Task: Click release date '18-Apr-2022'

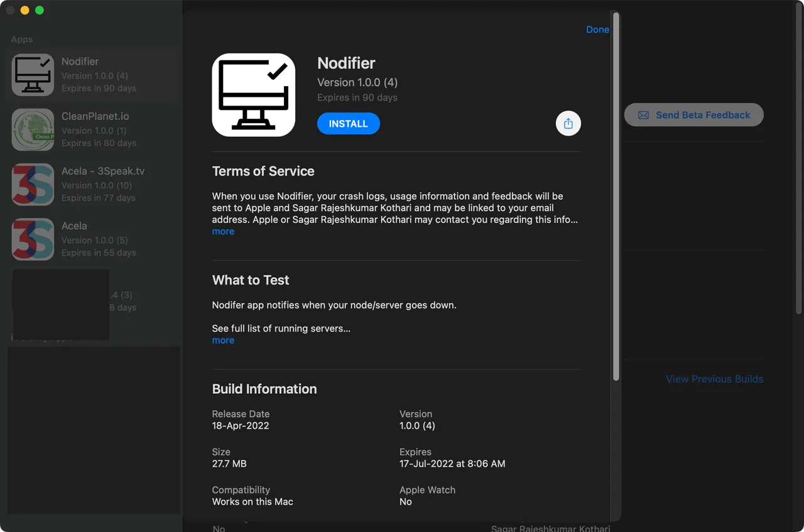Action: click(241, 425)
